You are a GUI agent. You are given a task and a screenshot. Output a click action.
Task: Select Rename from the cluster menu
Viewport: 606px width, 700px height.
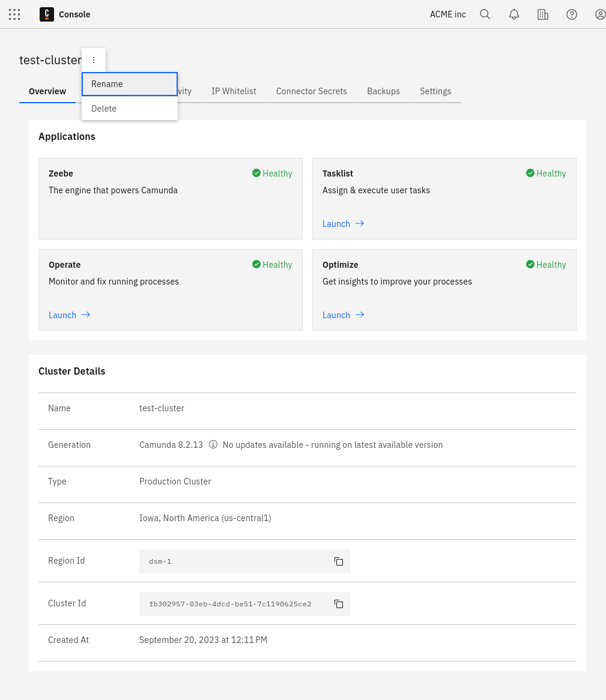[x=130, y=84]
